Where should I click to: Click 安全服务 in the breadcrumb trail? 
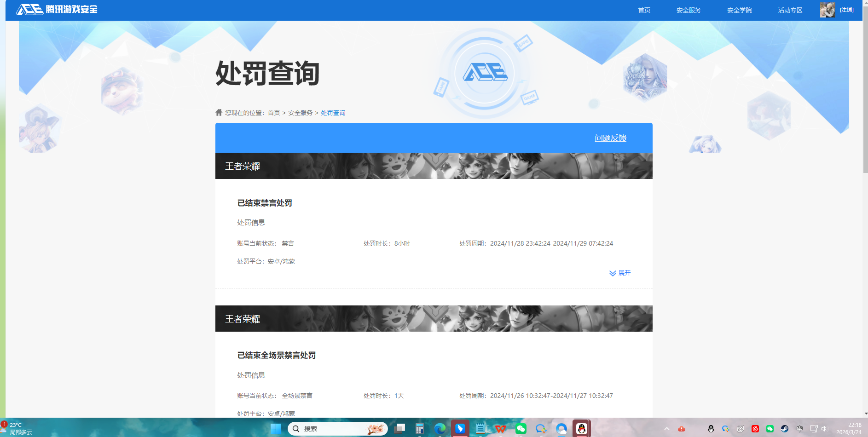coord(300,112)
